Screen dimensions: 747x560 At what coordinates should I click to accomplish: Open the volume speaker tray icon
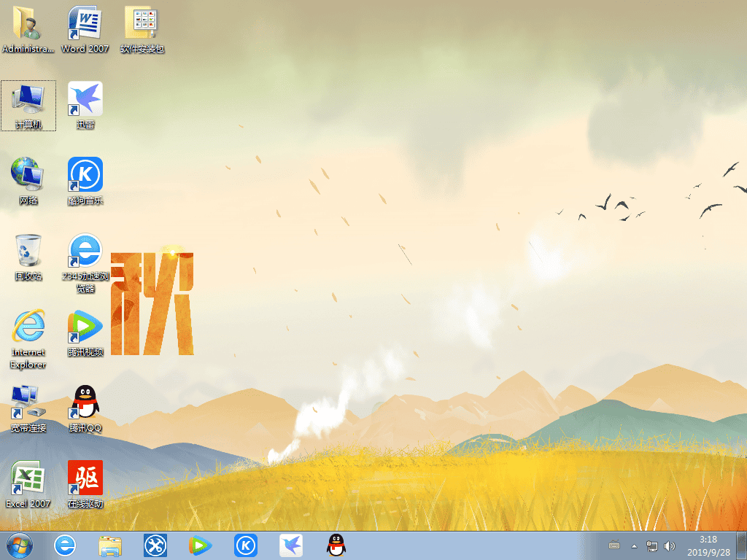pos(670,546)
